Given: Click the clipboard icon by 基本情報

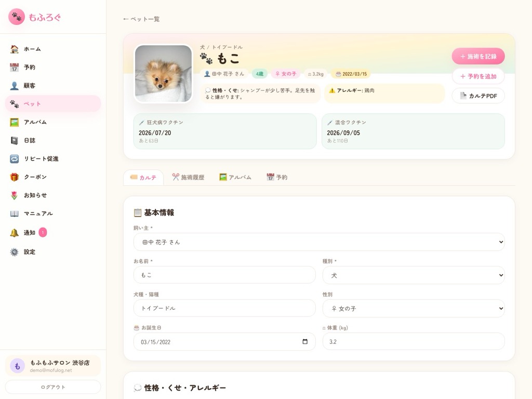Looking at the screenshot, I should pos(138,212).
